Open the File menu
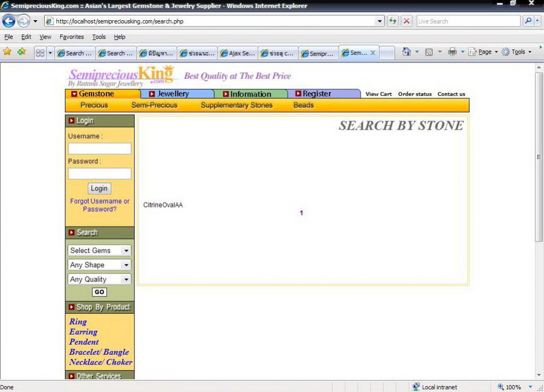544x392 pixels. pos(9,37)
